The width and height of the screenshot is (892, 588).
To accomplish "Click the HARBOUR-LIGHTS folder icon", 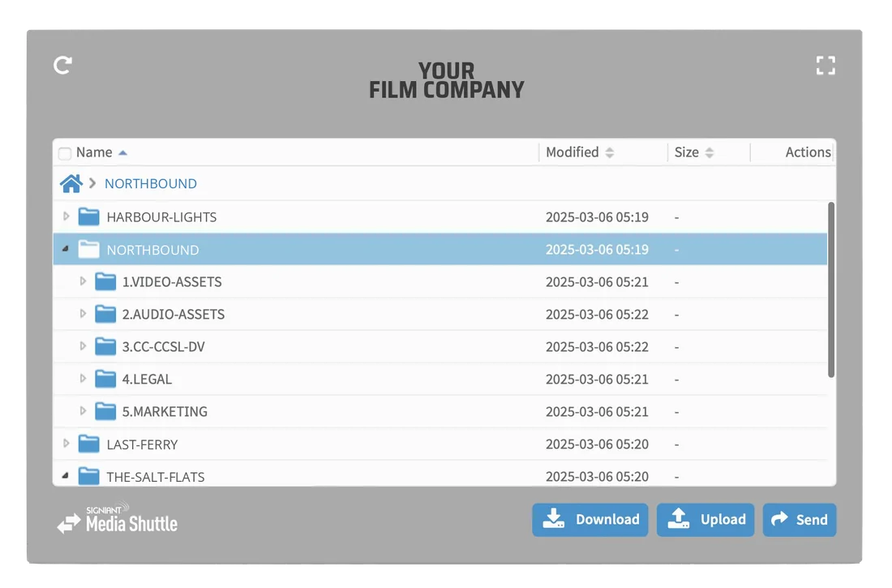I will pos(88,217).
